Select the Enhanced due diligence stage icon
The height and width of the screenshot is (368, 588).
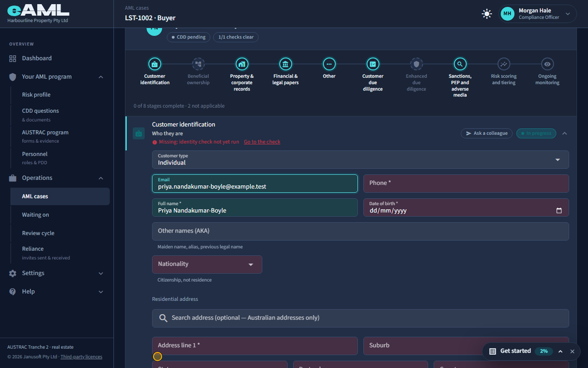(x=416, y=64)
